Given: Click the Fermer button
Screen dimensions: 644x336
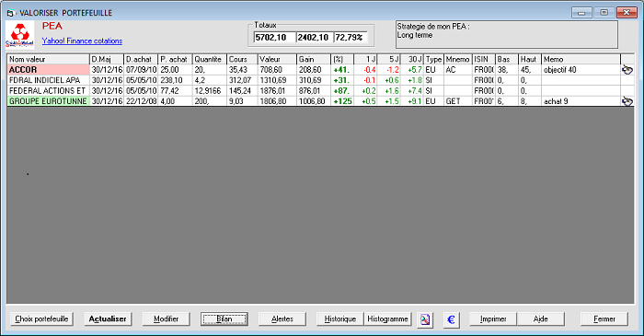Looking at the screenshot, I should tap(604, 319).
